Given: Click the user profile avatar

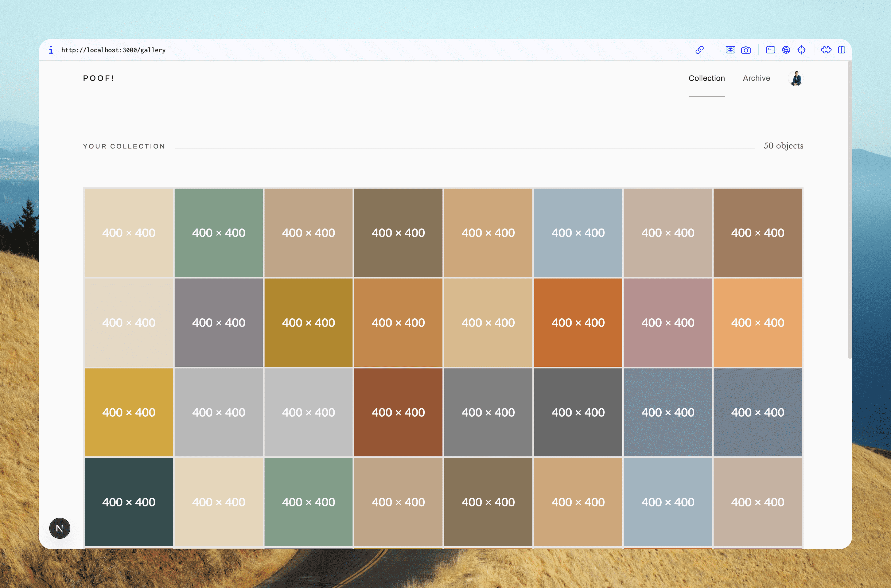Looking at the screenshot, I should click(796, 78).
